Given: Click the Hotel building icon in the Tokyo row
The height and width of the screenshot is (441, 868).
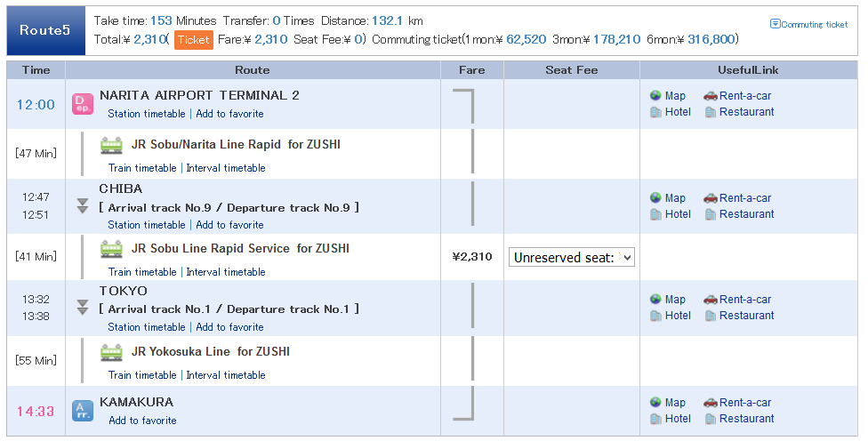Looking at the screenshot, I should [x=655, y=316].
